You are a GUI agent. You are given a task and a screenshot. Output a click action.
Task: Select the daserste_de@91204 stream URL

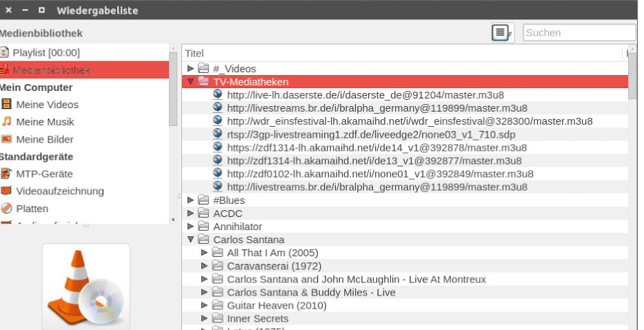coord(365,95)
